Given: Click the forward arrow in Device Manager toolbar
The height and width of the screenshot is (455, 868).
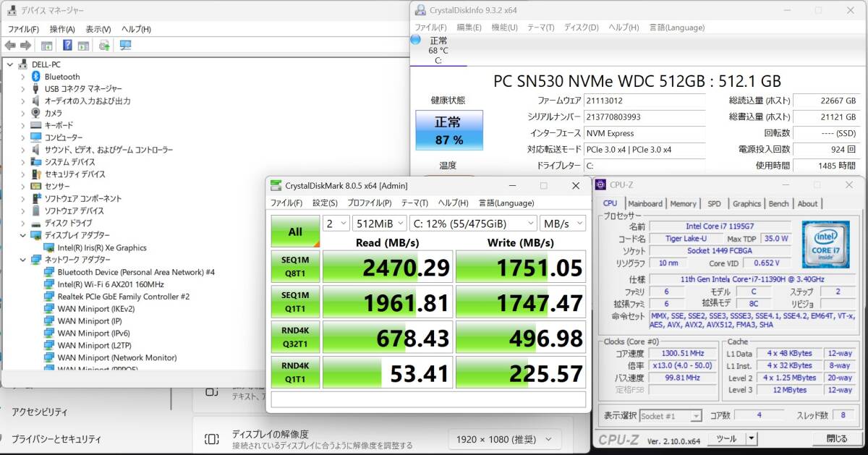Looking at the screenshot, I should coord(25,46).
